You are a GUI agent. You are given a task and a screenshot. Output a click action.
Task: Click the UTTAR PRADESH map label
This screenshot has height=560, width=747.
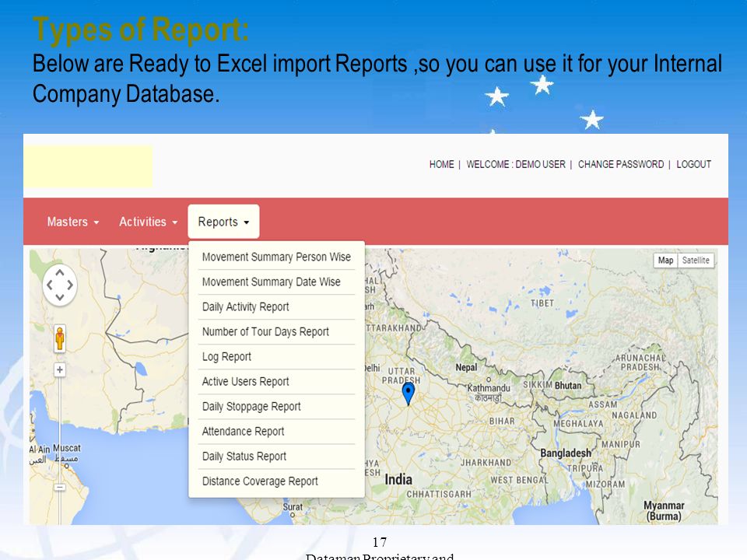click(x=402, y=376)
